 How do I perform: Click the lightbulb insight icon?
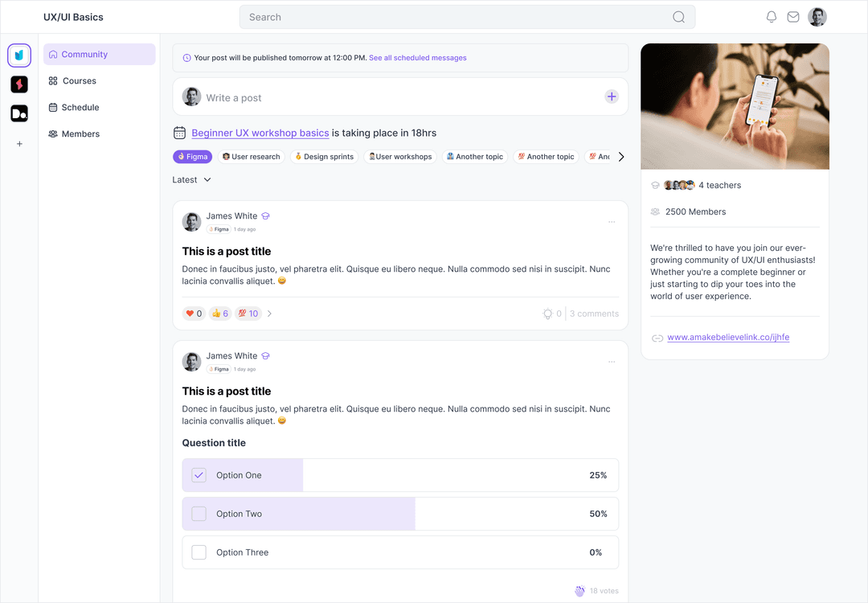[x=547, y=314]
